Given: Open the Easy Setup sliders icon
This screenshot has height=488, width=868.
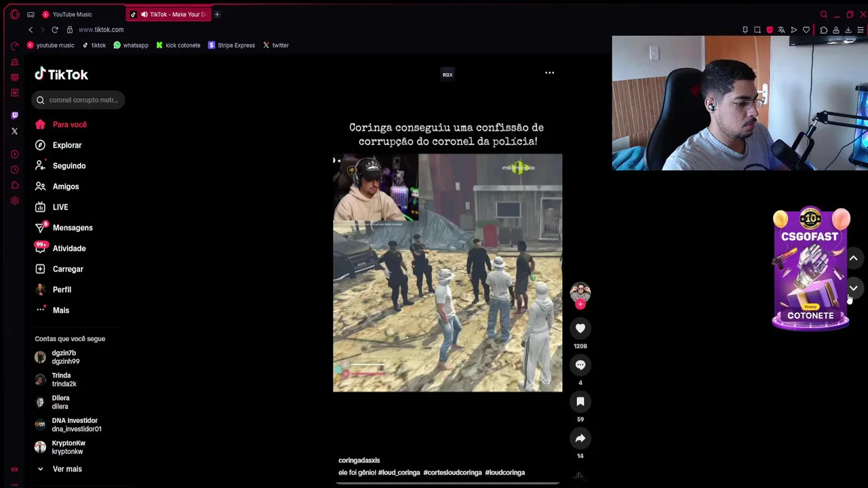Looking at the screenshot, I should pyautogui.click(x=861, y=30).
